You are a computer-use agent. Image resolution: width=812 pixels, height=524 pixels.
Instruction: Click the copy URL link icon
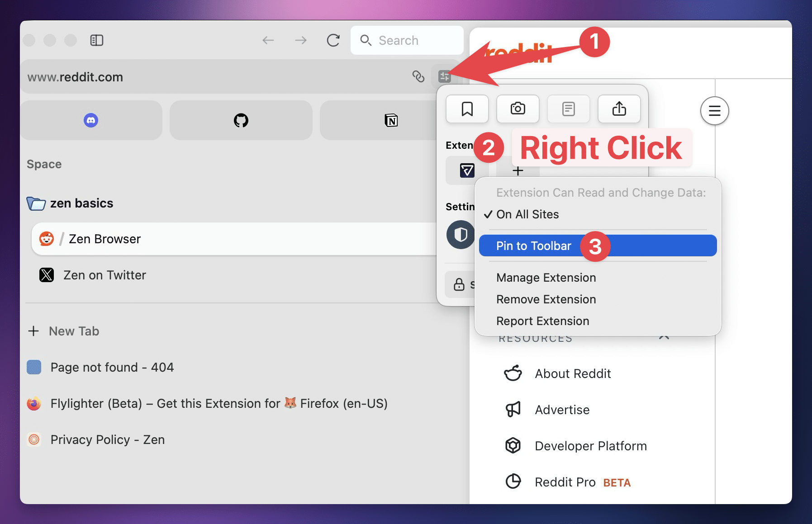(x=418, y=76)
